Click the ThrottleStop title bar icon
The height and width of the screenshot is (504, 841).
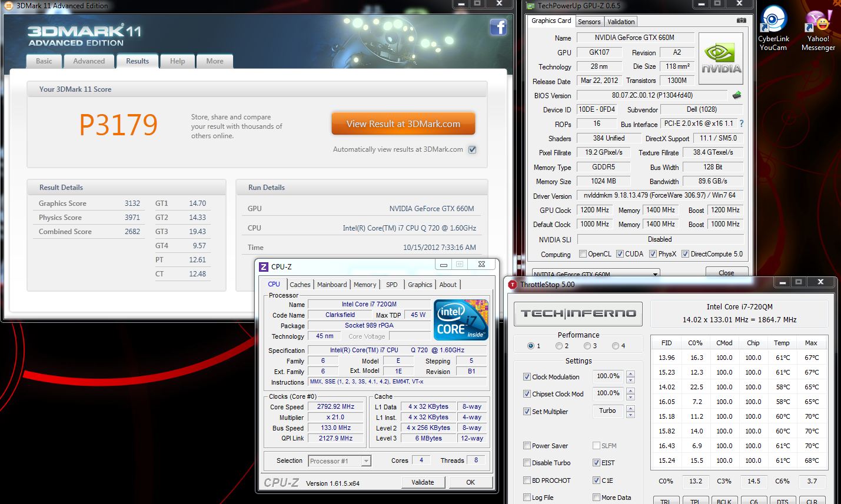tap(513, 285)
